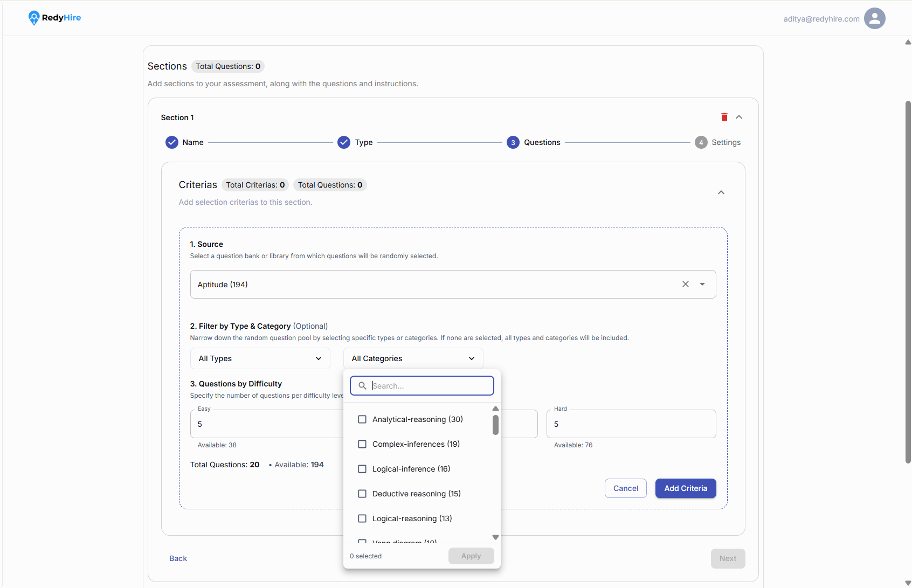Focus the category Search field
912x588 pixels.
click(x=422, y=386)
